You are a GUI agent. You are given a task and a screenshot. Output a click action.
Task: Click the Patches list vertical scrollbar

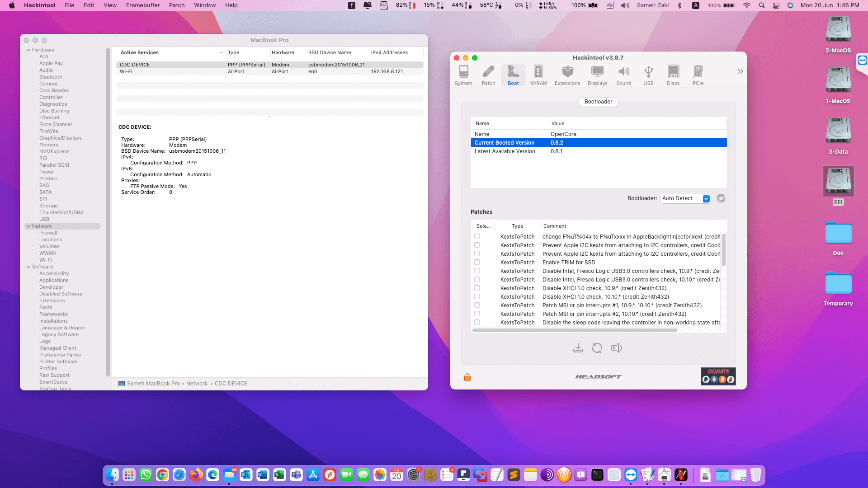[723, 250]
